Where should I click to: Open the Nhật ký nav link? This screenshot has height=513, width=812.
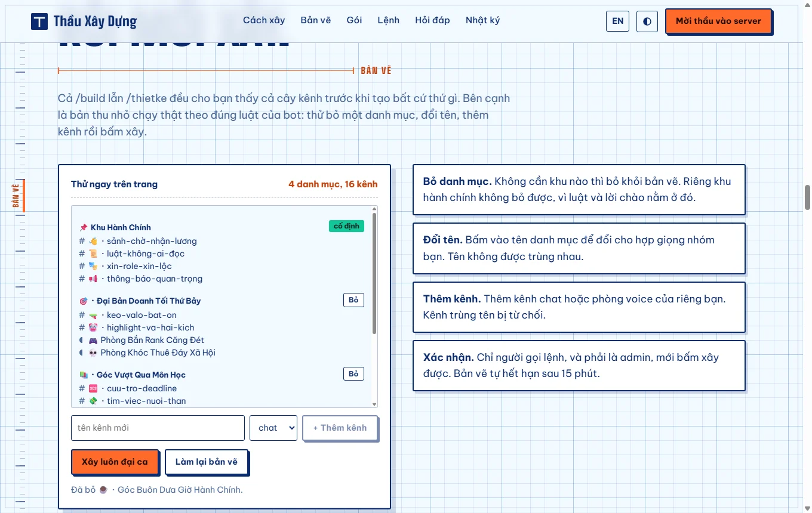click(x=483, y=20)
